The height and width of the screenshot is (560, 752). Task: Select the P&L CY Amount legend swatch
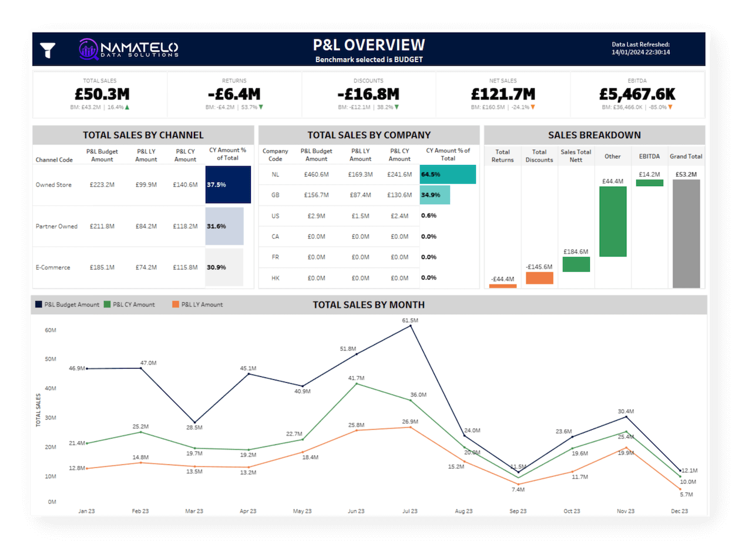[107, 305]
